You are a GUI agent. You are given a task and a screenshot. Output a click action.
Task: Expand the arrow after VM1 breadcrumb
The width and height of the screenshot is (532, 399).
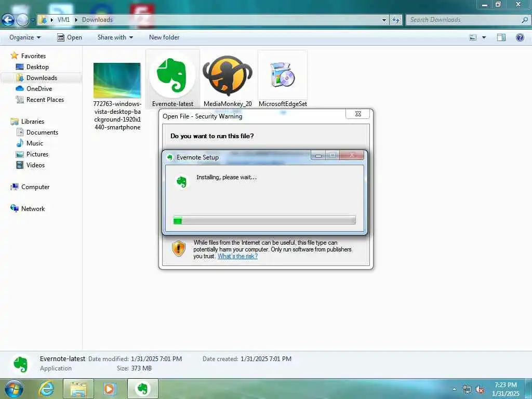(x=76, y=20)
